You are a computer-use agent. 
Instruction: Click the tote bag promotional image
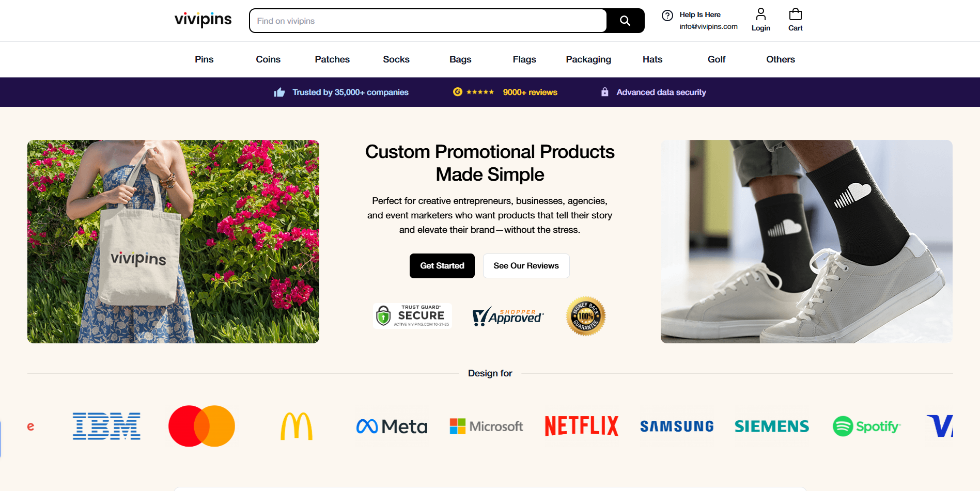pyautogui.click(x=173, y=241)
